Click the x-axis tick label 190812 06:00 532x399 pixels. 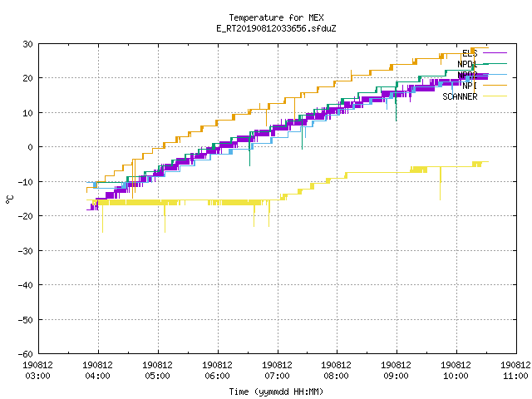click(x=217, y=370)
